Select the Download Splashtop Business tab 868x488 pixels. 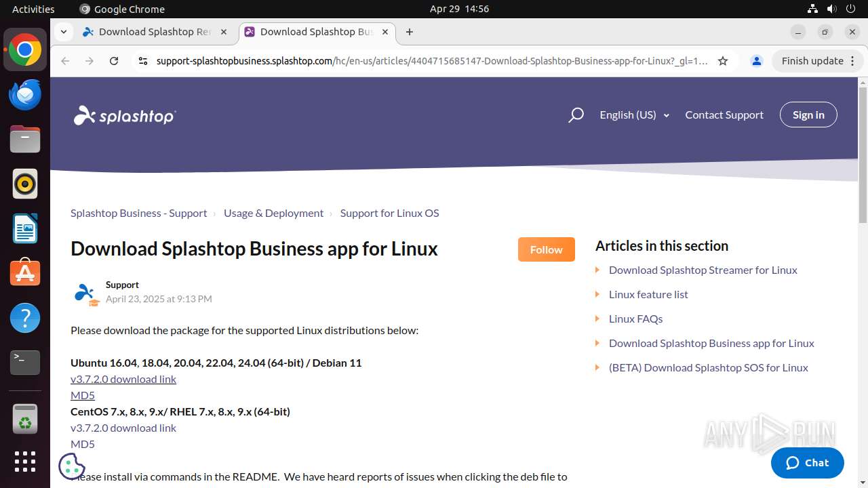coord(317,32)
